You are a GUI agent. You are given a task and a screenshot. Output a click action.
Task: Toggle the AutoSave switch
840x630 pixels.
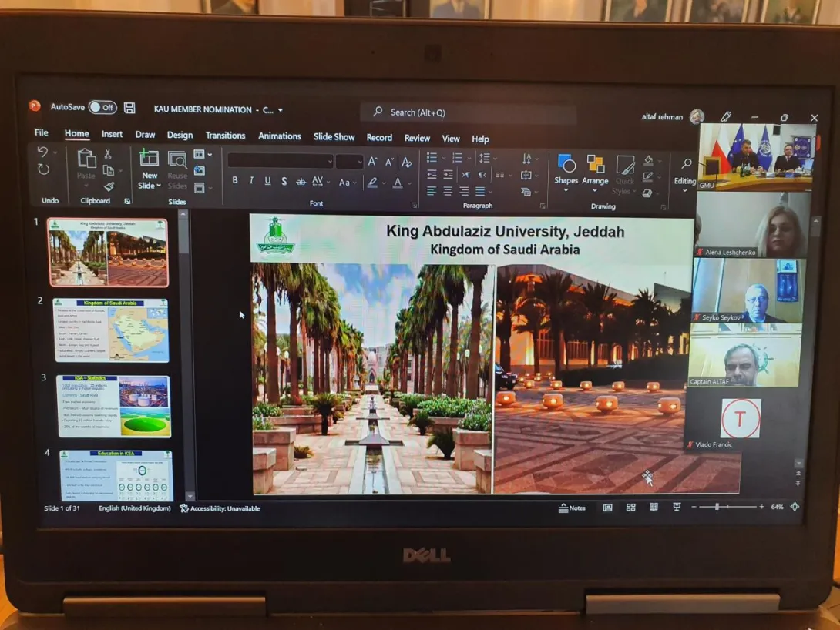[102, 108]
